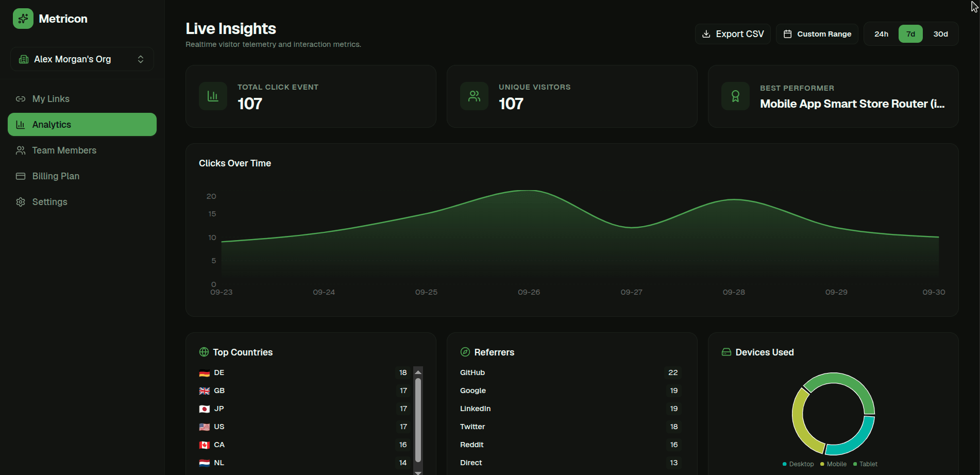The width and height of the screenshot is (980, 475).
Task: Open Billing Plan section
Action: (82, 176)
